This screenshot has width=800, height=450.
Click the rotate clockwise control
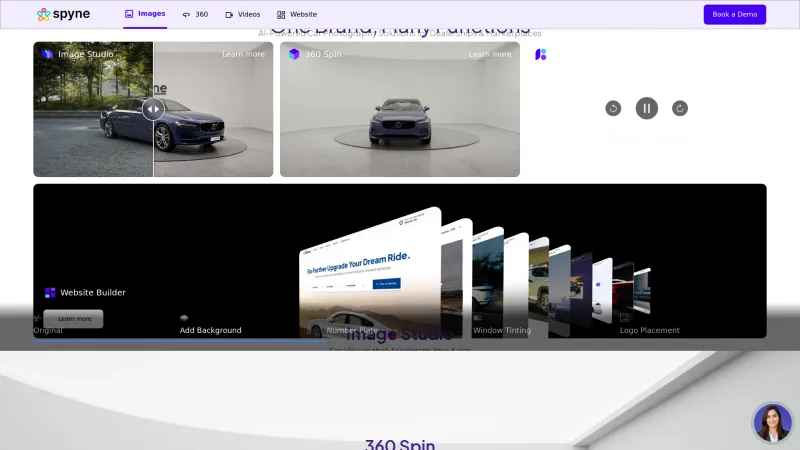[680, 108]
